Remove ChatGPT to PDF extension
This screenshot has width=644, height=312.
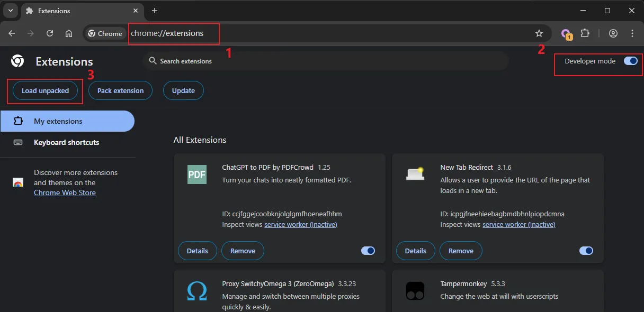point(243,251)
